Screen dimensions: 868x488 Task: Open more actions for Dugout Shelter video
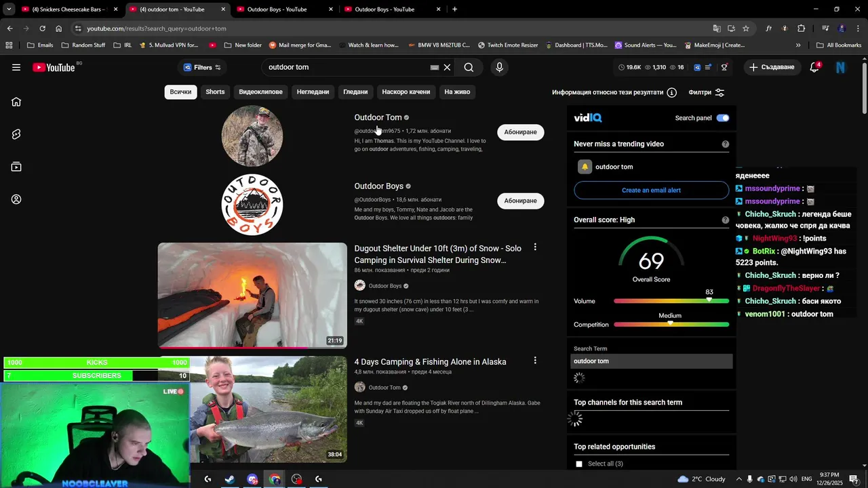coord(535,247)
